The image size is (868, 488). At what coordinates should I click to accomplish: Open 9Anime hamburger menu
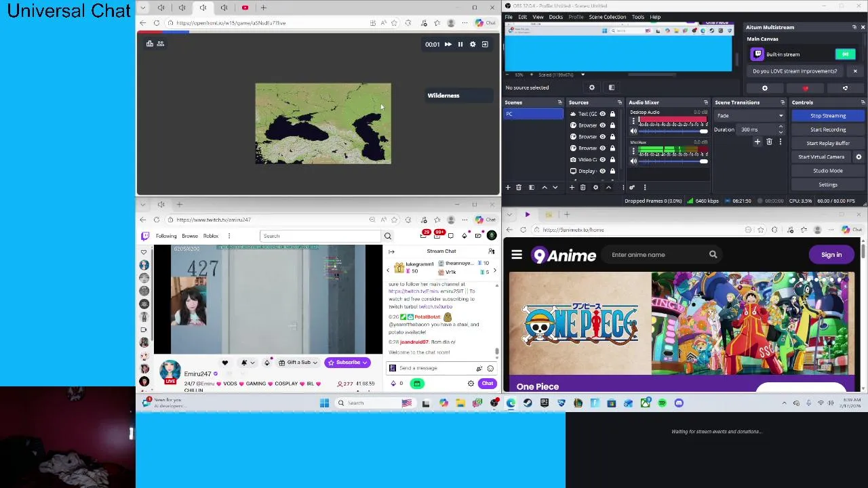pos(517,255)
